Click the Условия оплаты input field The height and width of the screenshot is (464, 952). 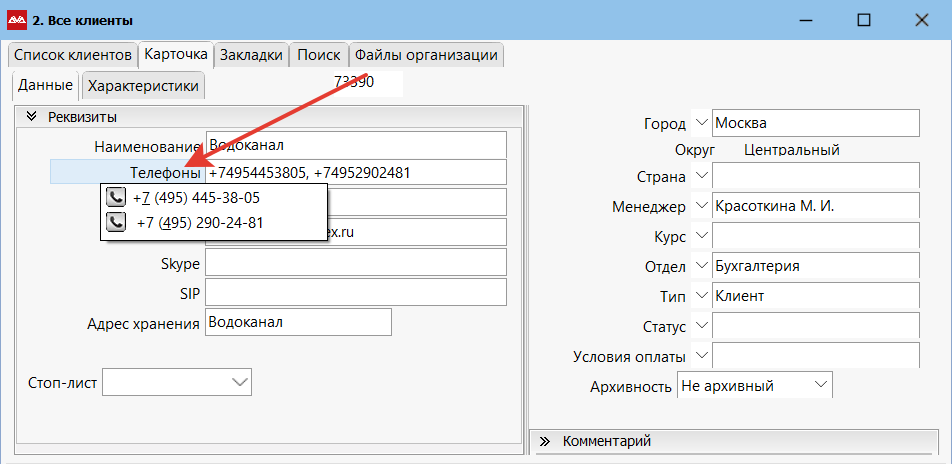point(816,355)
